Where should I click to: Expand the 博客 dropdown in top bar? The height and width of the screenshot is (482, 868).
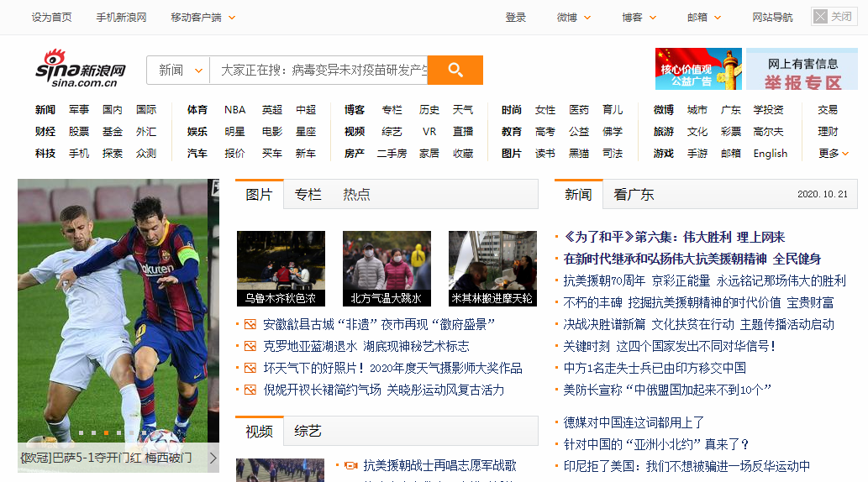[639, 18]
